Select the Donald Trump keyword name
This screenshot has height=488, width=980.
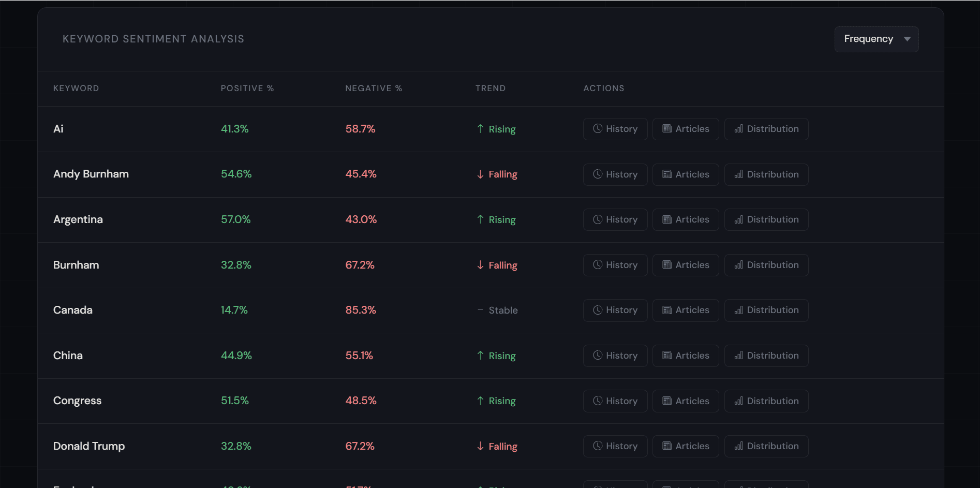pos(89,446)
